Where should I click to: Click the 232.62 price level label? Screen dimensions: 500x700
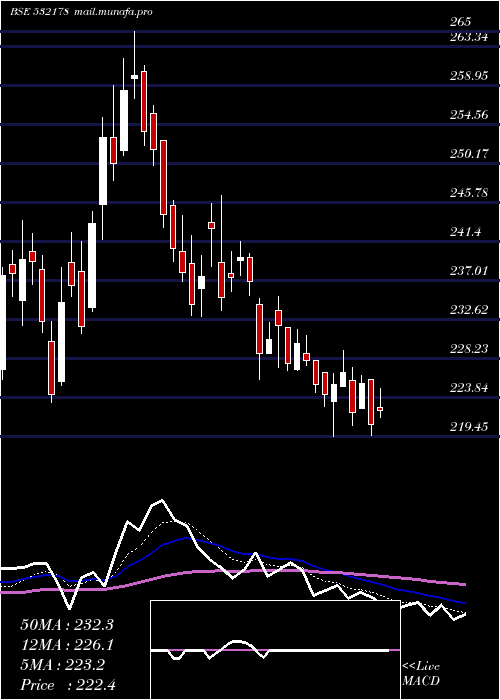click(x=468, y=310)
